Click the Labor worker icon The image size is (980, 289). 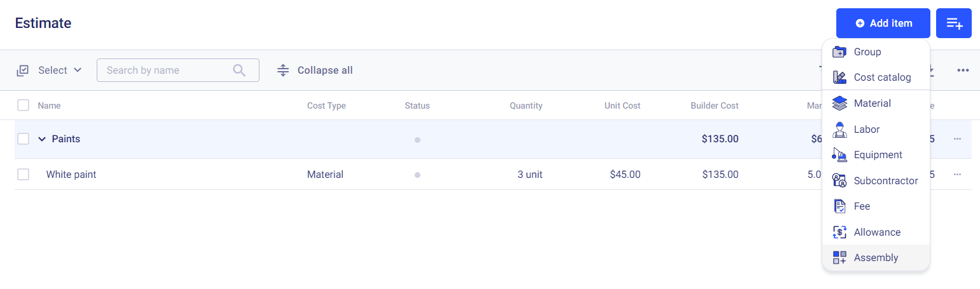(839, 130)
